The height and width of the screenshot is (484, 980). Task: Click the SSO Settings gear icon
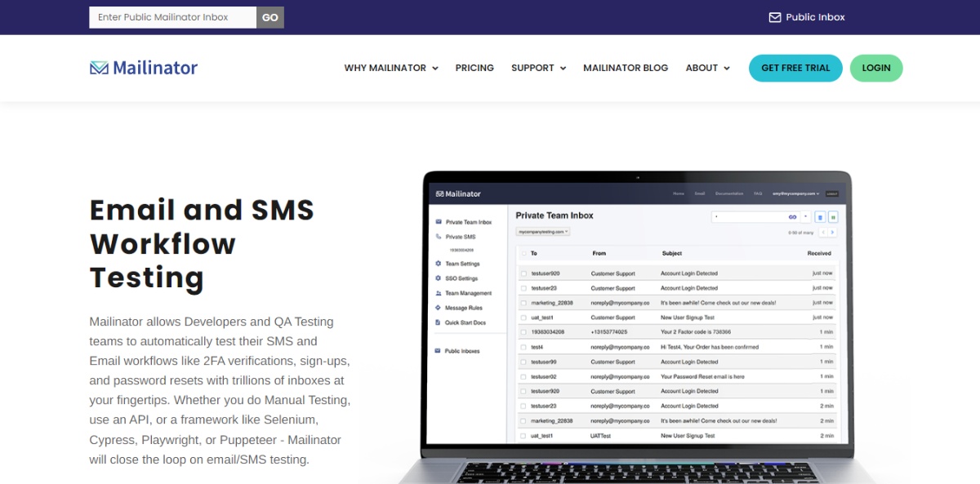click(439, 278)
